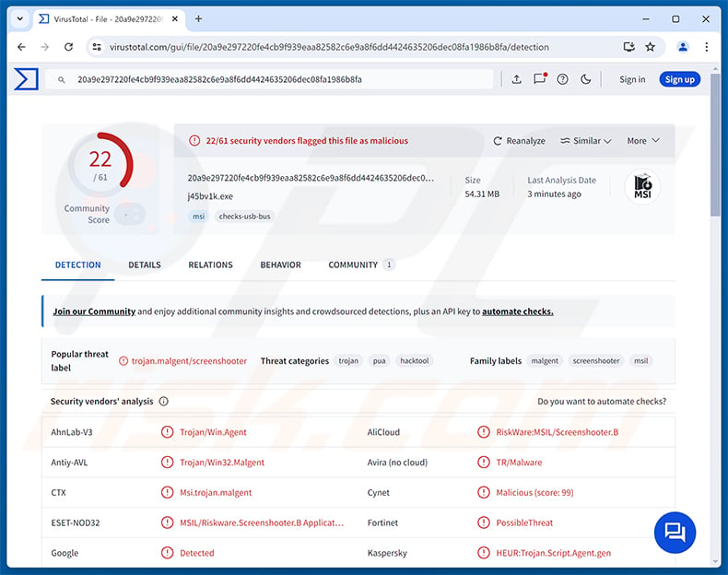Click the search magnifier icon
Image resolution: width=728 pixels, height=575 pixels.
click(62, 80)
